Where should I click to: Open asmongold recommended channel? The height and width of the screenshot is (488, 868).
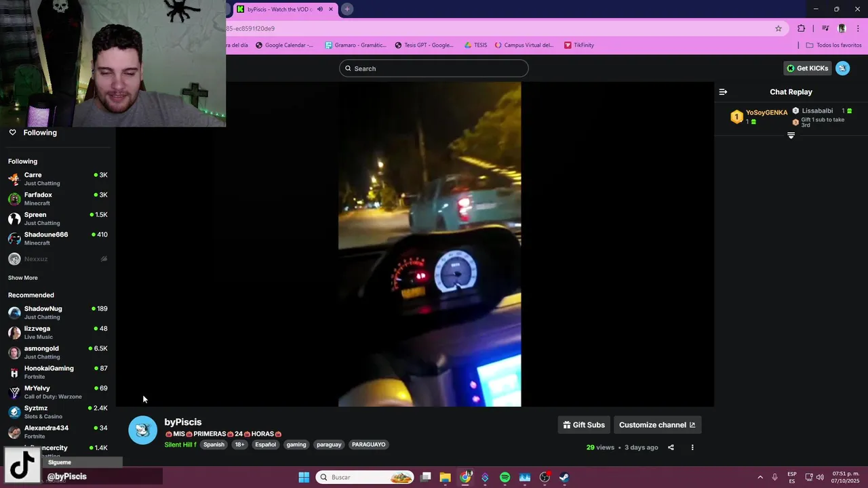pos(58,352)
